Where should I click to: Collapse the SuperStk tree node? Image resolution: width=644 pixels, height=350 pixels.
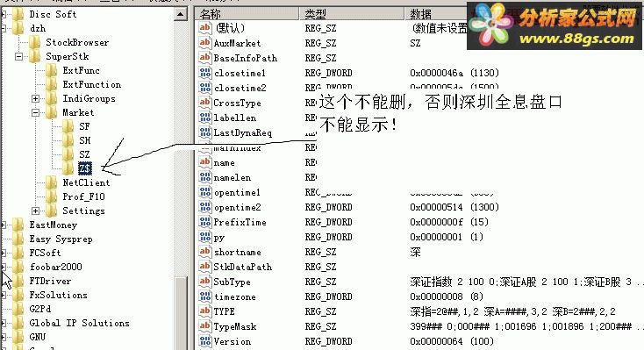click(x=19, y=56)
